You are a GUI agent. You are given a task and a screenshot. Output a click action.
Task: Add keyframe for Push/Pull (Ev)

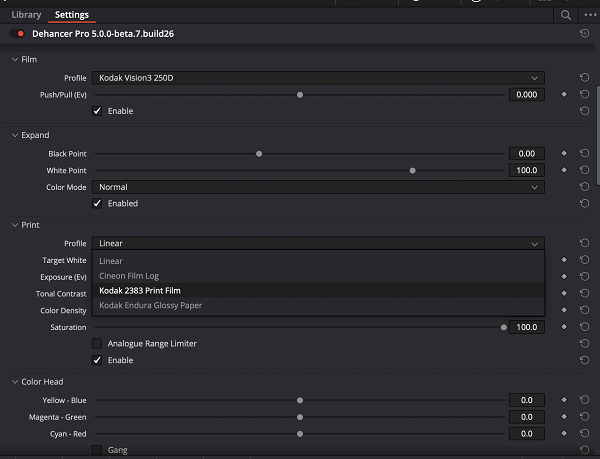[x=564, y=94]
